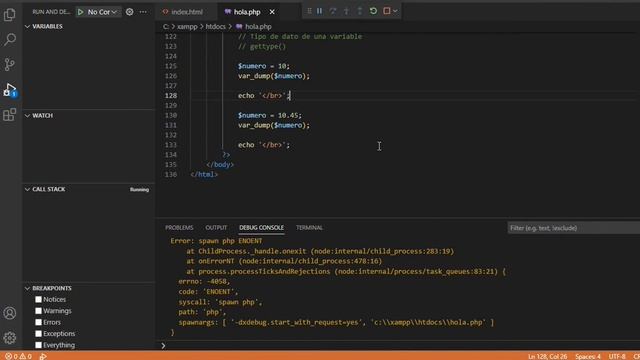
Task: Restart the debug session
Action: pos(373,11)
